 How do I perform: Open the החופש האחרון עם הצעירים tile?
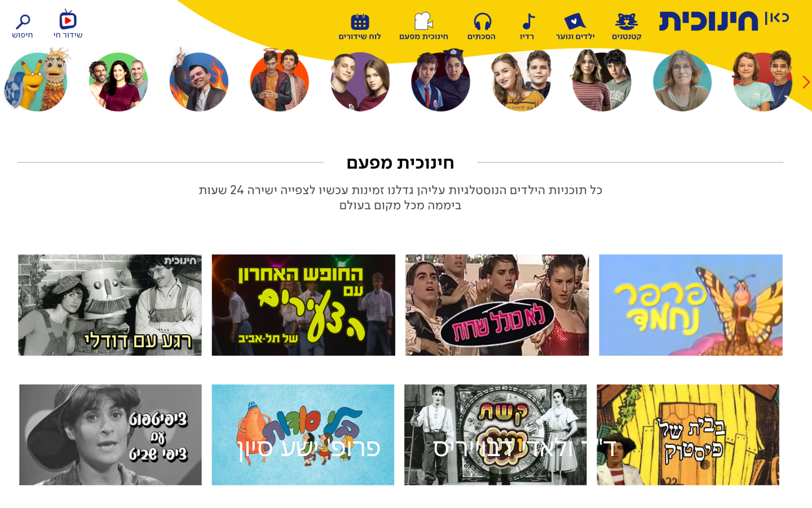pos(303,305)
